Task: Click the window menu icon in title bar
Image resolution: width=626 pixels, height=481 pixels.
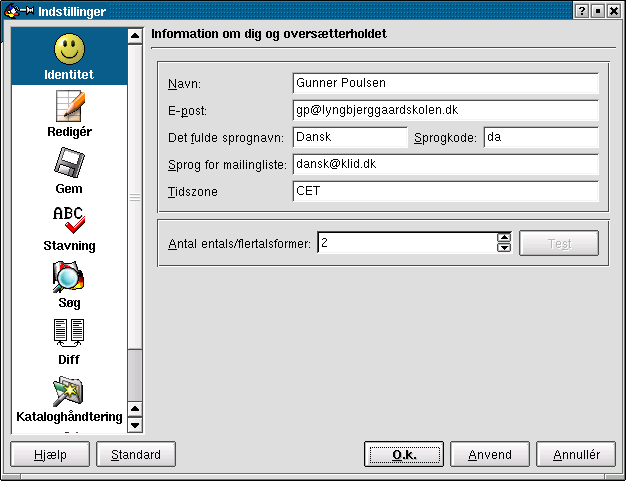Action: point(10,10)
